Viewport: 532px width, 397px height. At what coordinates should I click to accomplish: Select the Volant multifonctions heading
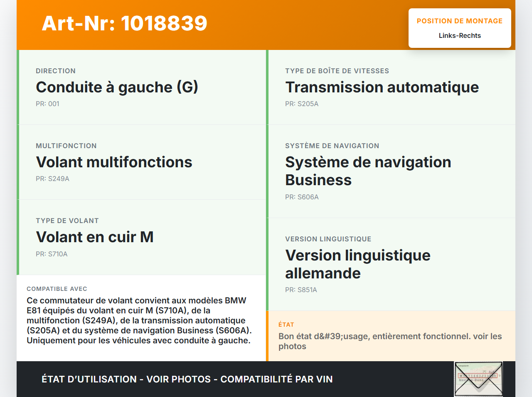114,162
